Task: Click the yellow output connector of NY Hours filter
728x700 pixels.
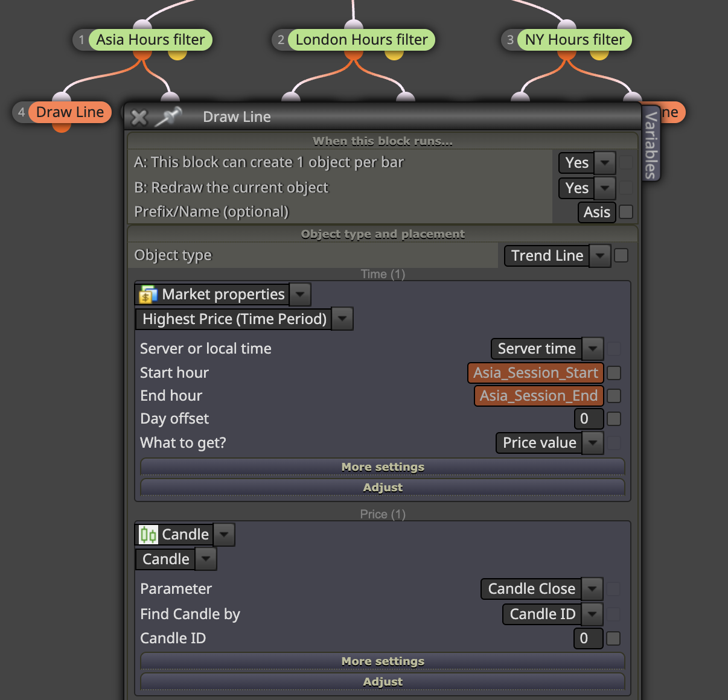Action: (599, 55)
